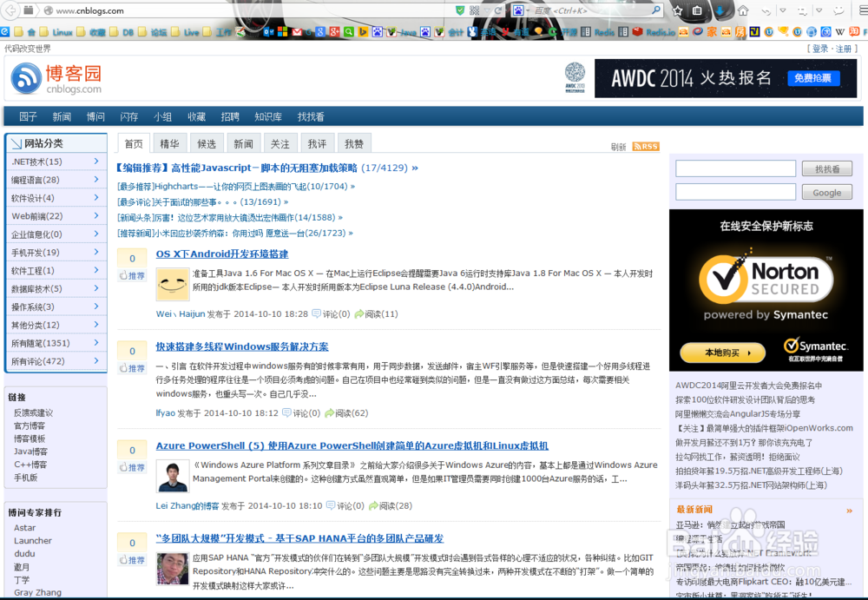Click the 刷新 refresh link beside RSS
Screen dimensions: 868x600
click(618, 147)
